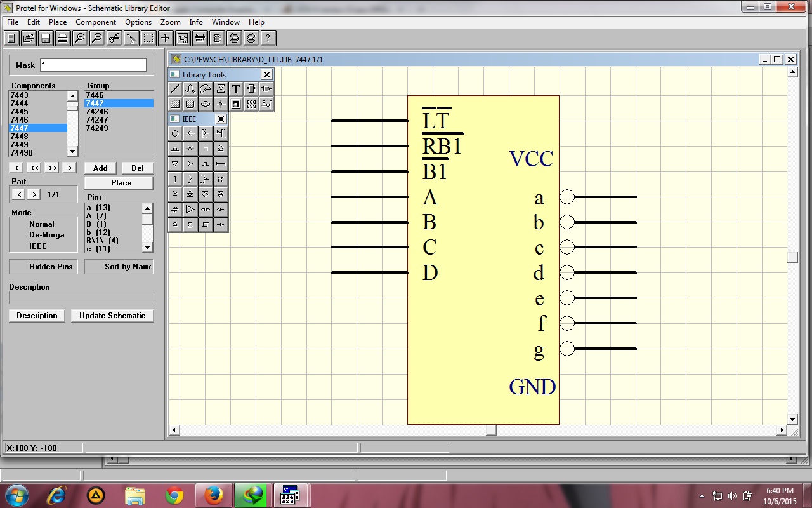Click the Zoom In magnifier icon

coord(80,38)
